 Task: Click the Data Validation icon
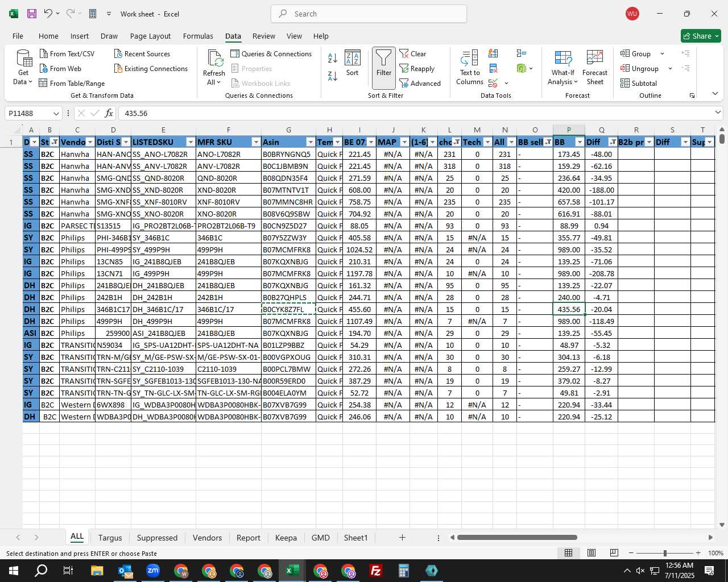pyautogui.click(x=493, y=83)
